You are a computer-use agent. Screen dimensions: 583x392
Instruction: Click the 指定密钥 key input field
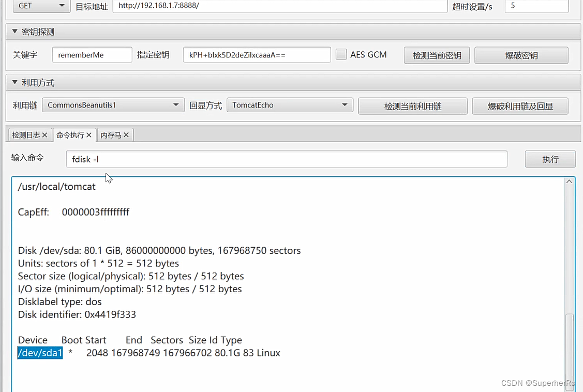(x=257, y=55)
